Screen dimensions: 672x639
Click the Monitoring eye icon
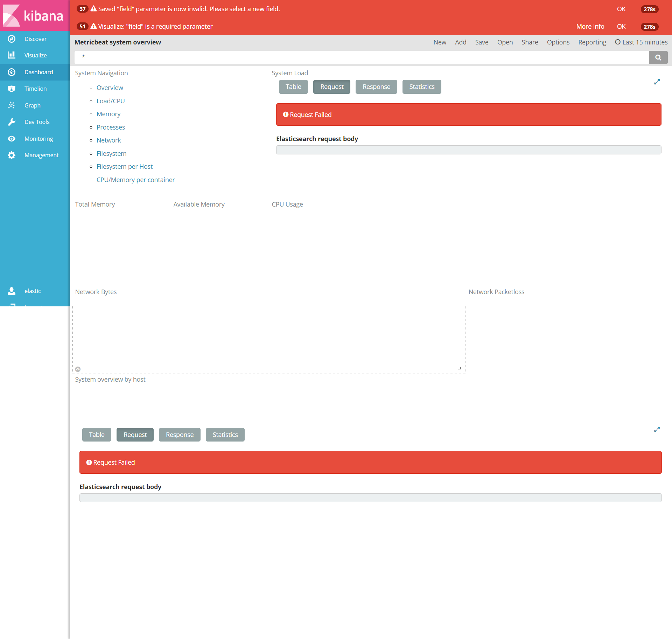pos(12,139)
